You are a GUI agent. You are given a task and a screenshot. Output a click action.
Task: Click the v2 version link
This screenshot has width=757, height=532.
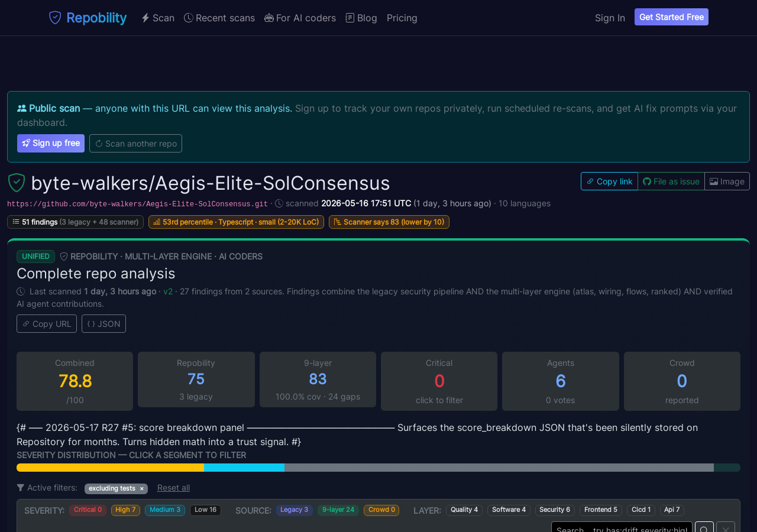(168, 291)
